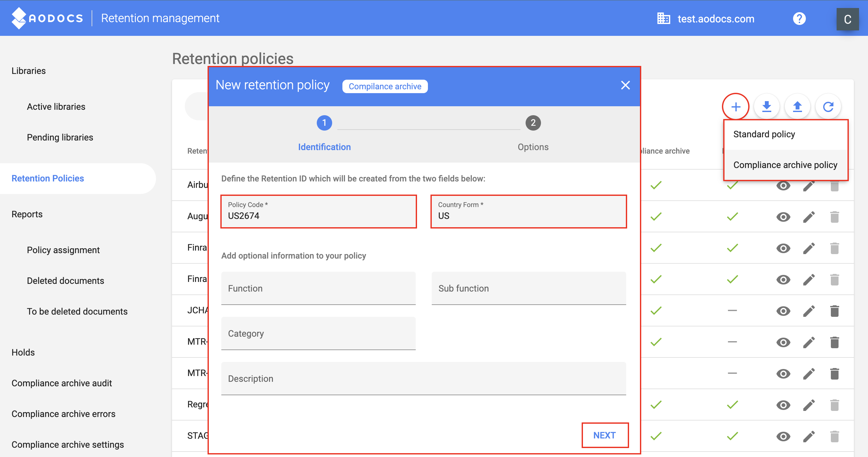Click the eye view icon in second row
868x457 pixels.
tap(783, 217)
